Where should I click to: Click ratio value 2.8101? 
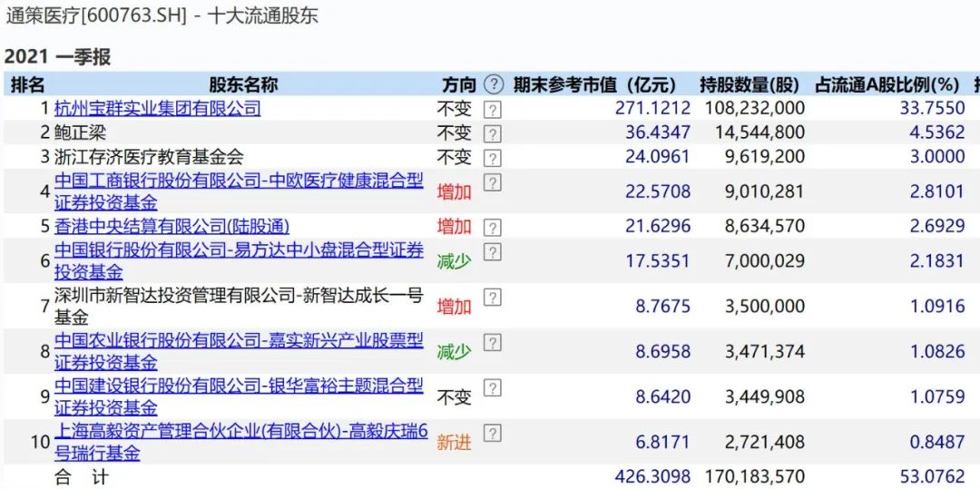[937, 191]
